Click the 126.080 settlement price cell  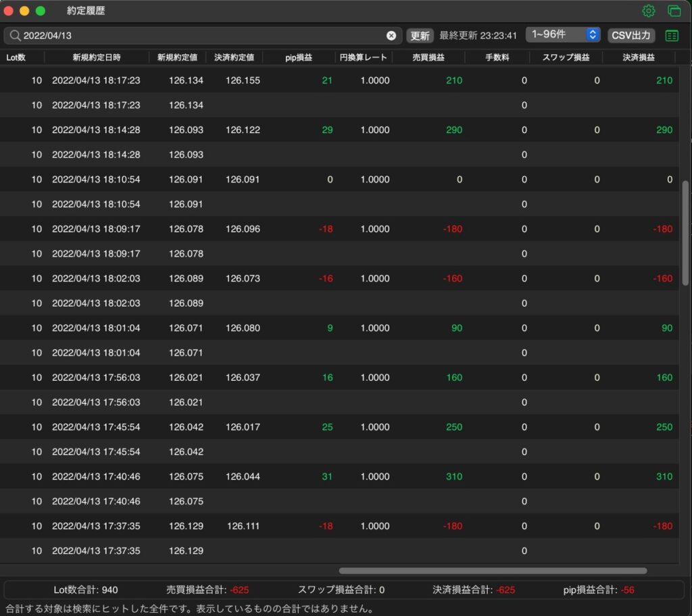click(243, 328)
